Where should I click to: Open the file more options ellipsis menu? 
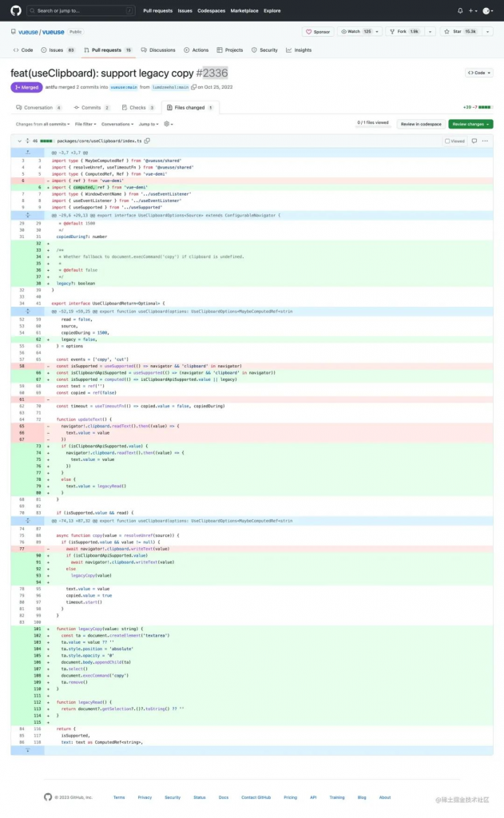[x=485, y=141]
